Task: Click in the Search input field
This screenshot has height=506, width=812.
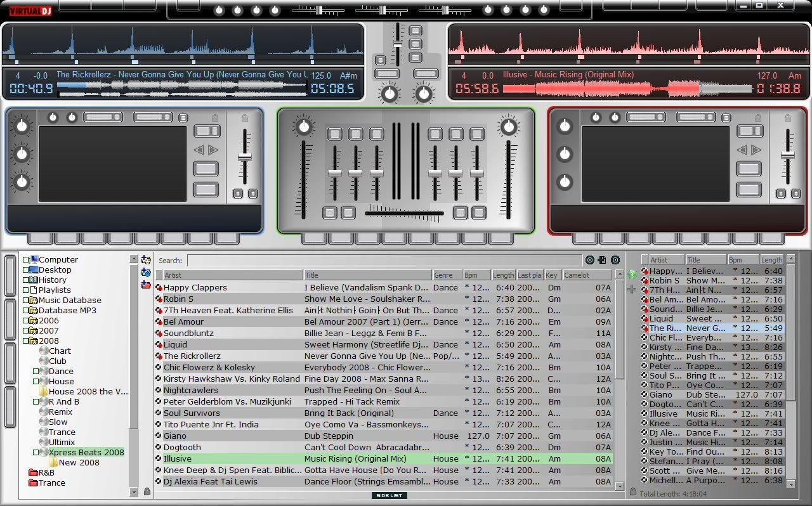Action: coord(384,261)
